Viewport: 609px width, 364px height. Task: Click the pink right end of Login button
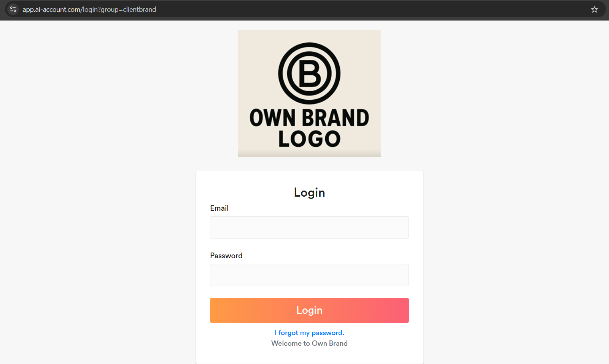396,310
